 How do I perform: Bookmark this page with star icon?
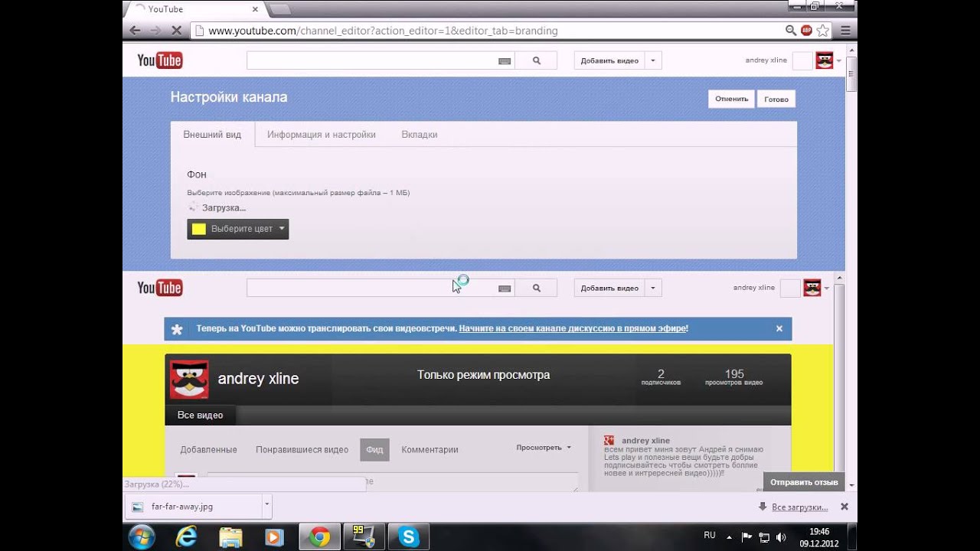pyautogui.click(x=823, y=31)
